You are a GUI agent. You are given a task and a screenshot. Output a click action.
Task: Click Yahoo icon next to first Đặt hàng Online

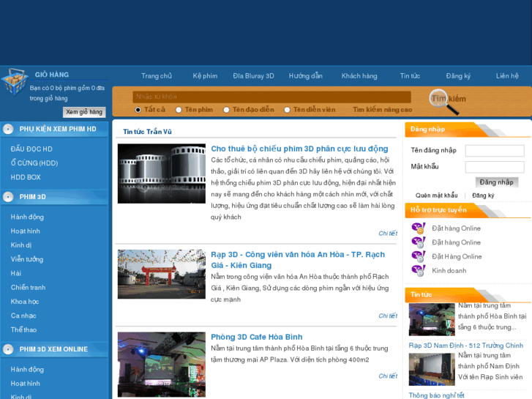click(419, 228)
